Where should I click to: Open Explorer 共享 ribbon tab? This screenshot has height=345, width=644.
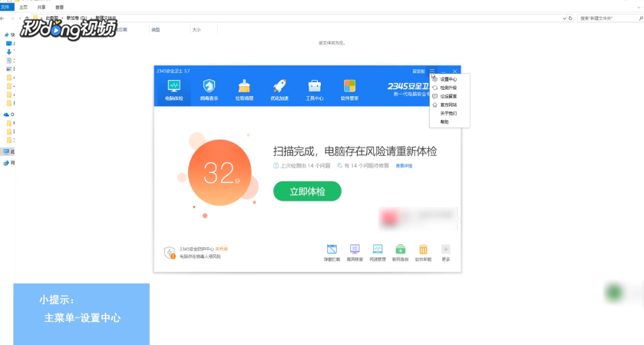click(x=41, y=7)
